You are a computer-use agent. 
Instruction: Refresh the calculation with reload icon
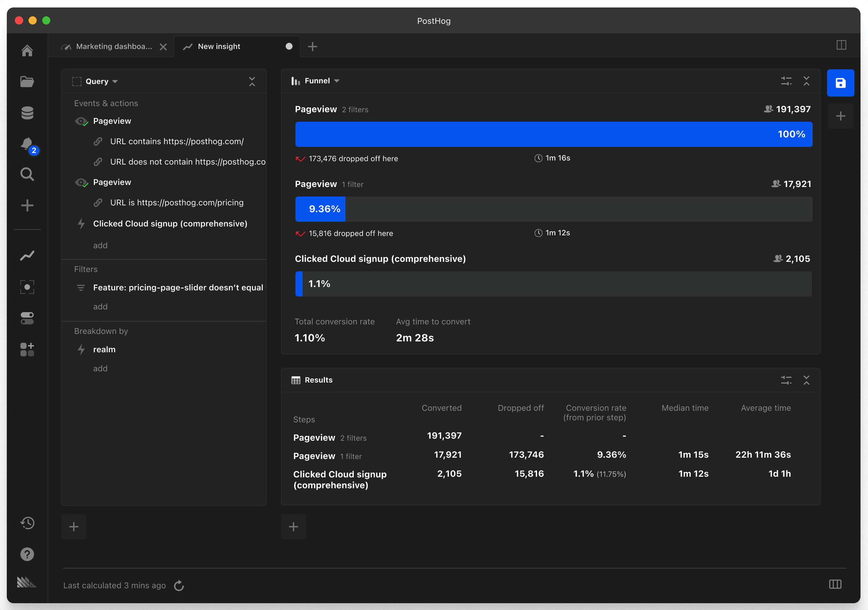point(179,586)
